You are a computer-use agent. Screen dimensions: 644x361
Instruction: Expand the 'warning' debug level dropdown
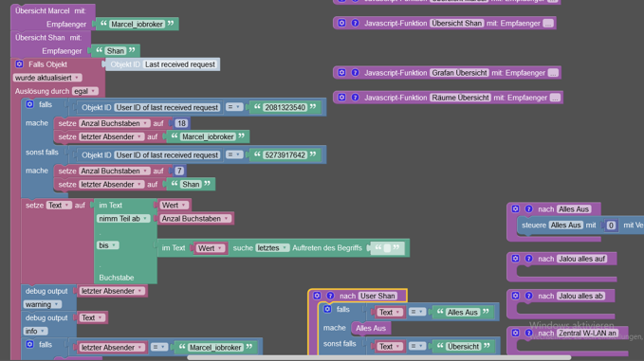tap(43, 304)
